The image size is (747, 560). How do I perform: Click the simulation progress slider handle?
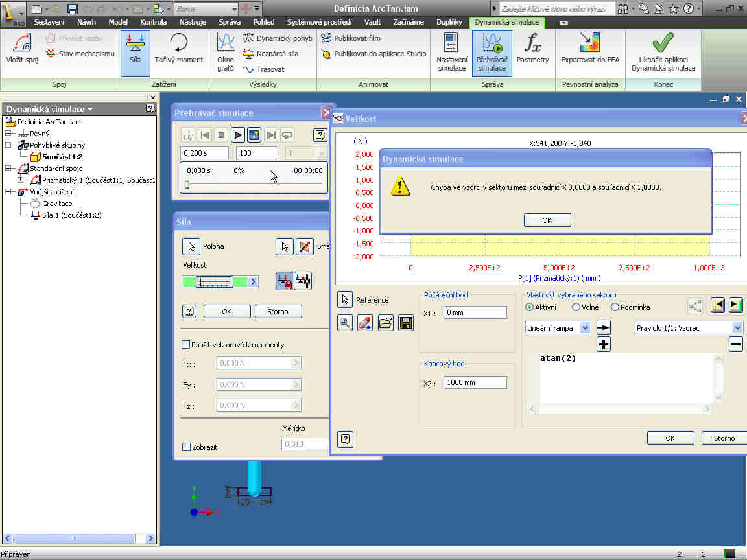[187, 185]
